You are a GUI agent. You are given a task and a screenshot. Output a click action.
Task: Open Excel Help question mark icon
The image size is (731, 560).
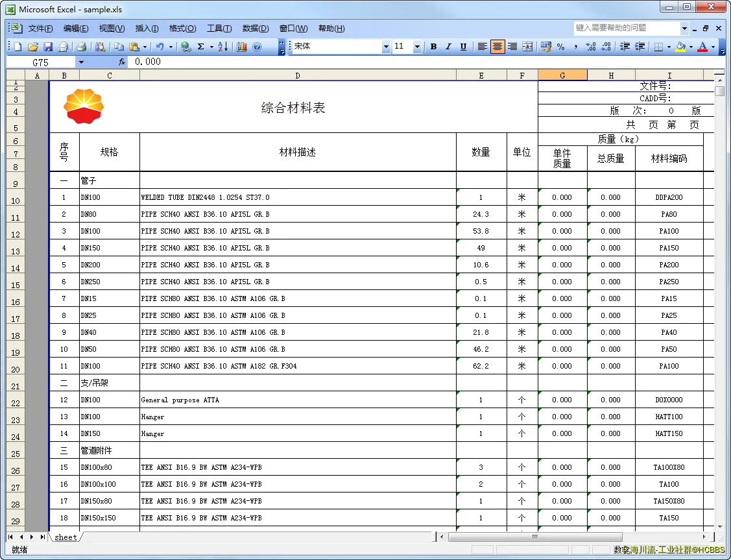[x=257, y=47]
